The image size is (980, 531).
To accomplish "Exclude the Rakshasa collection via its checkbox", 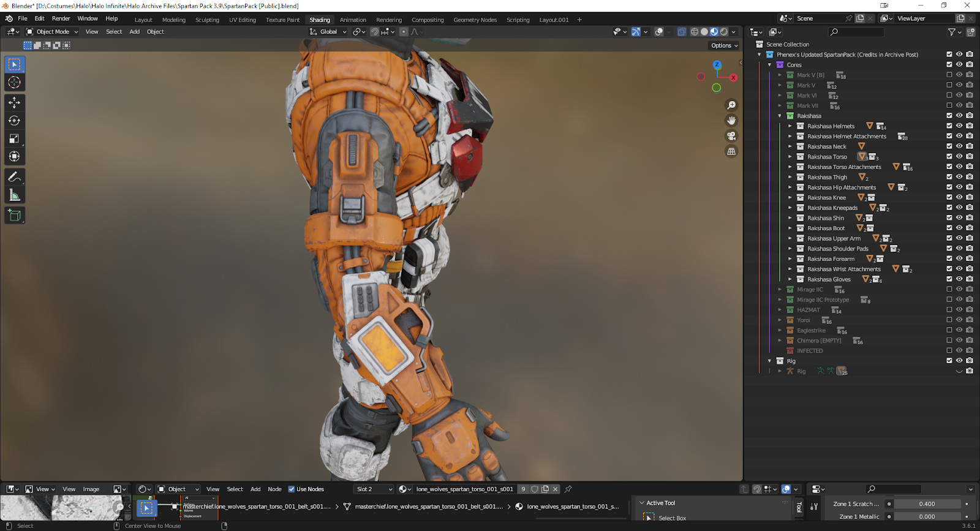I will [x=949, y=115].
